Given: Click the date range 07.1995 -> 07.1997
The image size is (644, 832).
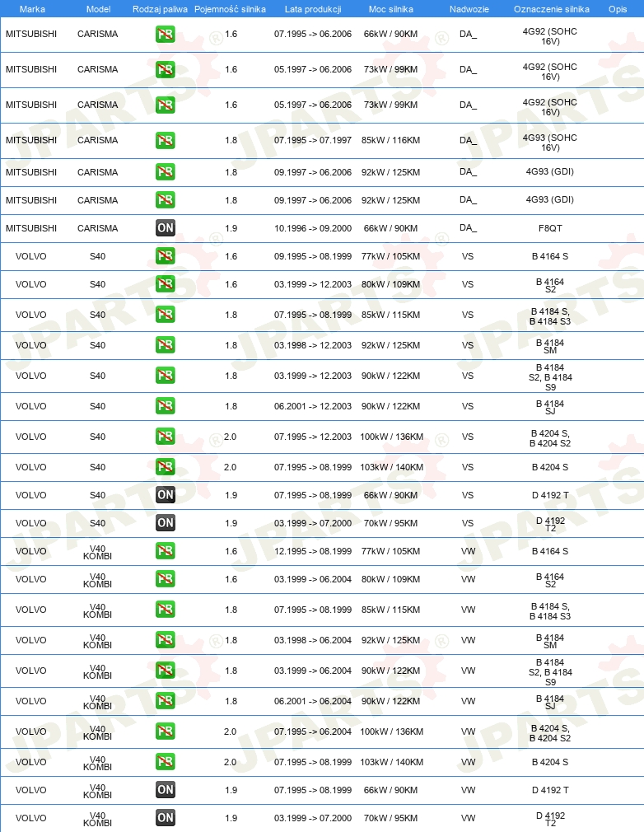Looking at the screenshot, I should coord(313,140).
